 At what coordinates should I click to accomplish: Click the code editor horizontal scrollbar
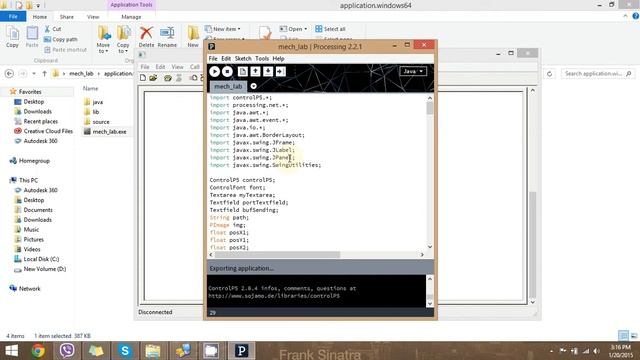click(277, 254)
